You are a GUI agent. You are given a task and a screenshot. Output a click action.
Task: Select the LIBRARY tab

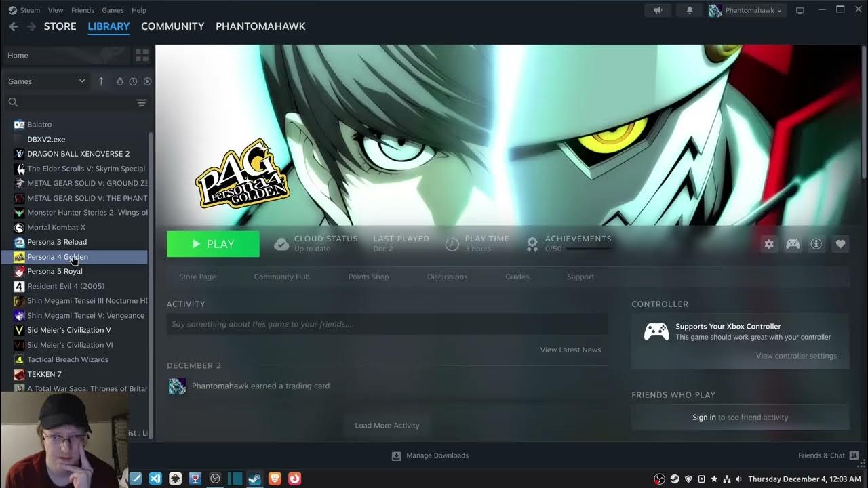(x=108, y=26)
